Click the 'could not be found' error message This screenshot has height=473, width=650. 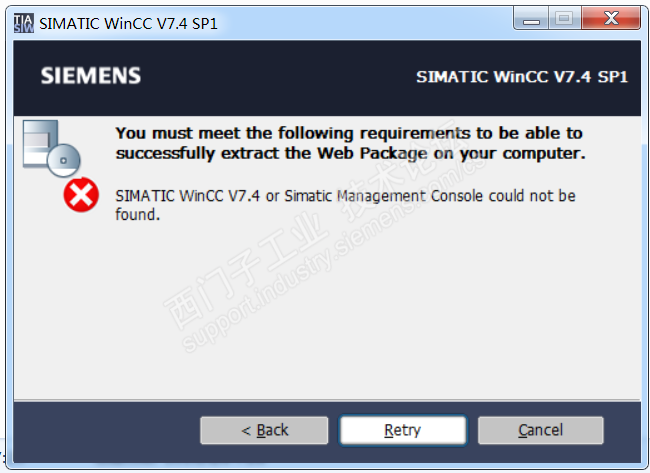pos(345,204)
